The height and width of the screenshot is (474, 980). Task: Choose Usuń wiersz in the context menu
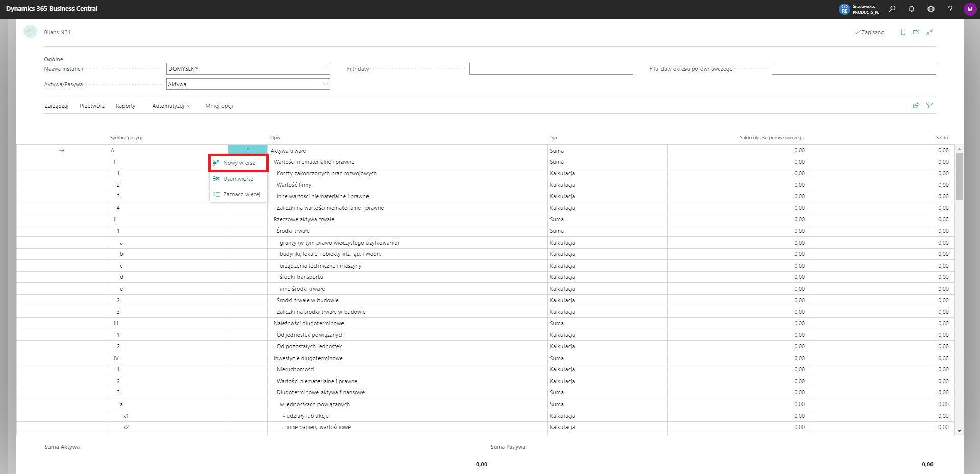238,179
